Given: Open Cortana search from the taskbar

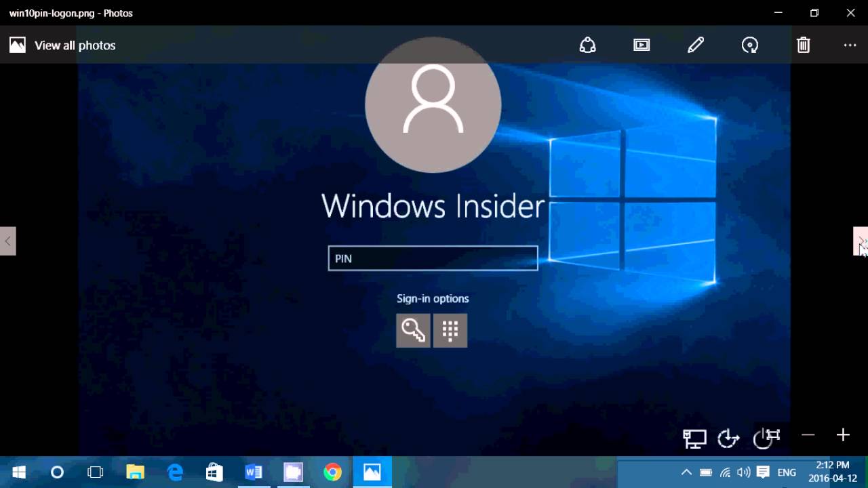Looking at the screenshot, I should [x=57, y=472].
